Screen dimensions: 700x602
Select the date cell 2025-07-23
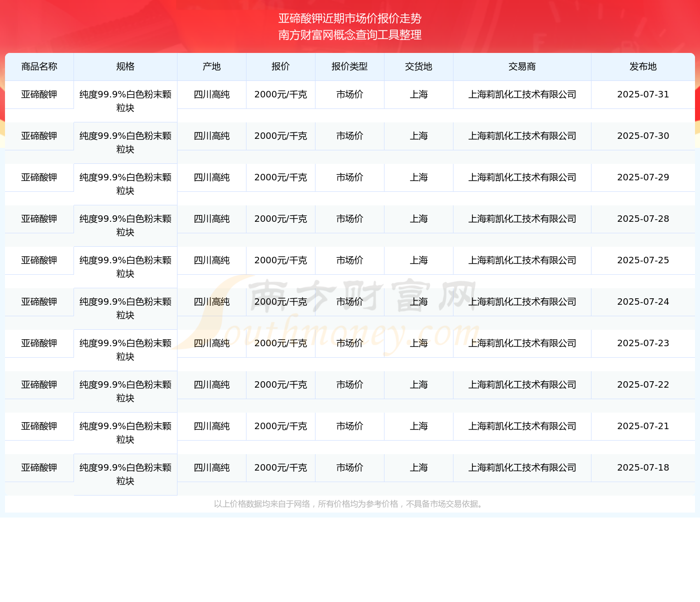click(x=643, y=343)
